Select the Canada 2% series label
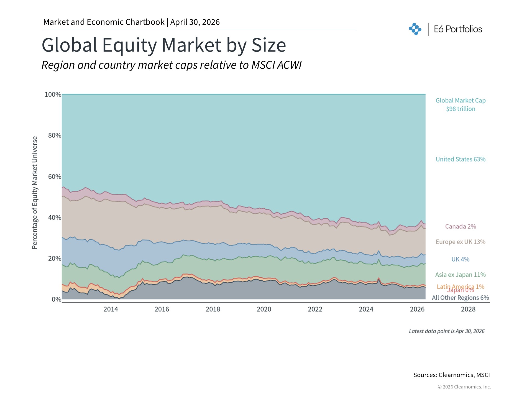 (461, 227)
